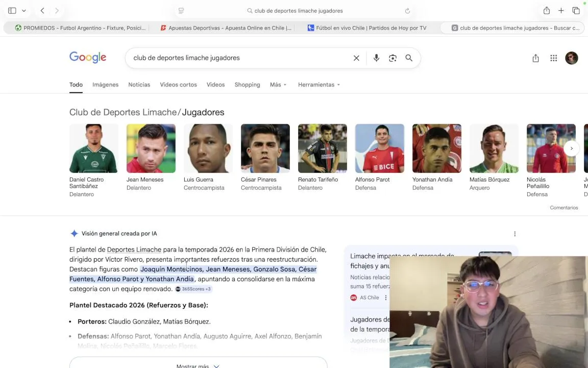Screen dimensions: 588x368
Task: Open Luis Guerra player card
Action: pyautogui.click(x=208, y=157)
